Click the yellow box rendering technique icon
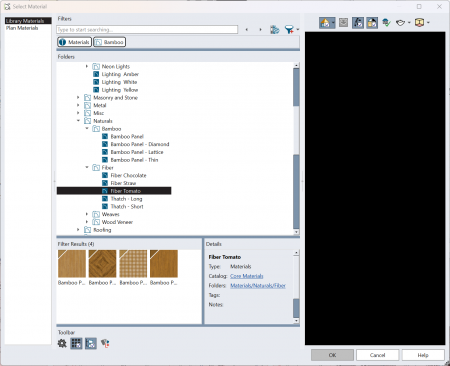This screenshot has width=450, height=366. 419,23
